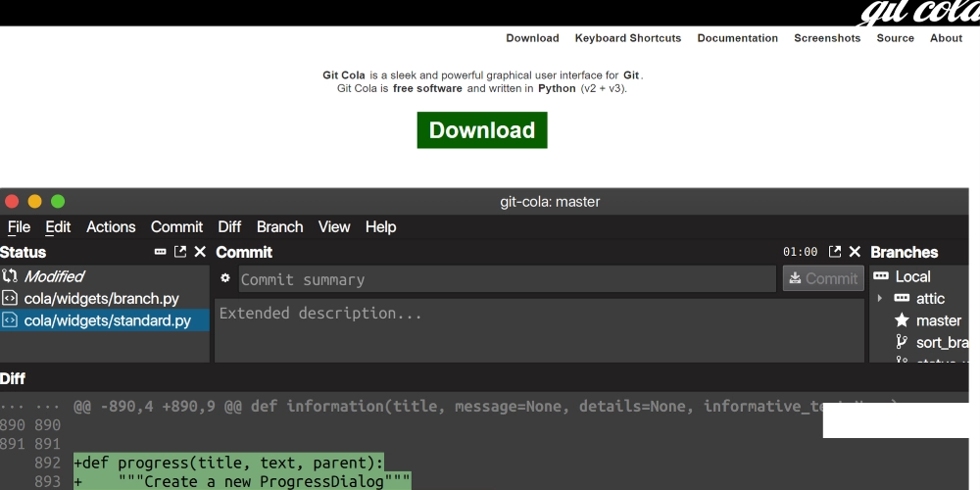Expand the attic branch folder

pyautogui.click(x=880, y=298)
